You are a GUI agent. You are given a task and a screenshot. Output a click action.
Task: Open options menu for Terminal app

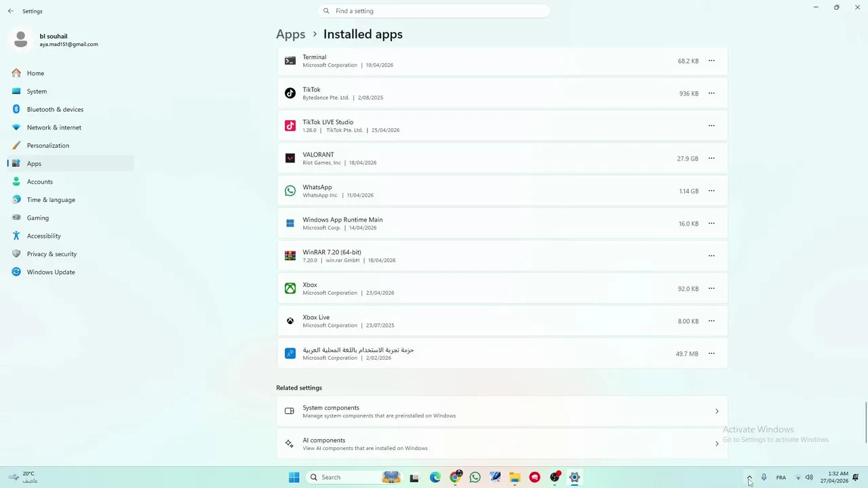711,61
